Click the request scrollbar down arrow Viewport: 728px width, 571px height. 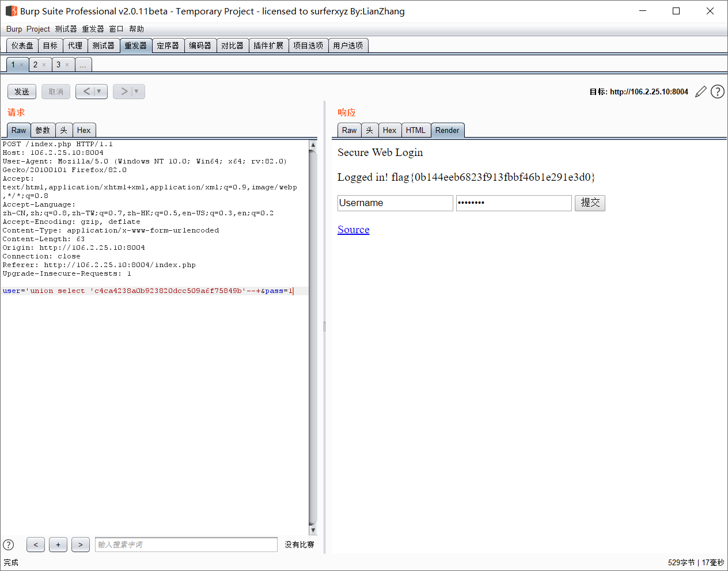(x=313, y=530)
